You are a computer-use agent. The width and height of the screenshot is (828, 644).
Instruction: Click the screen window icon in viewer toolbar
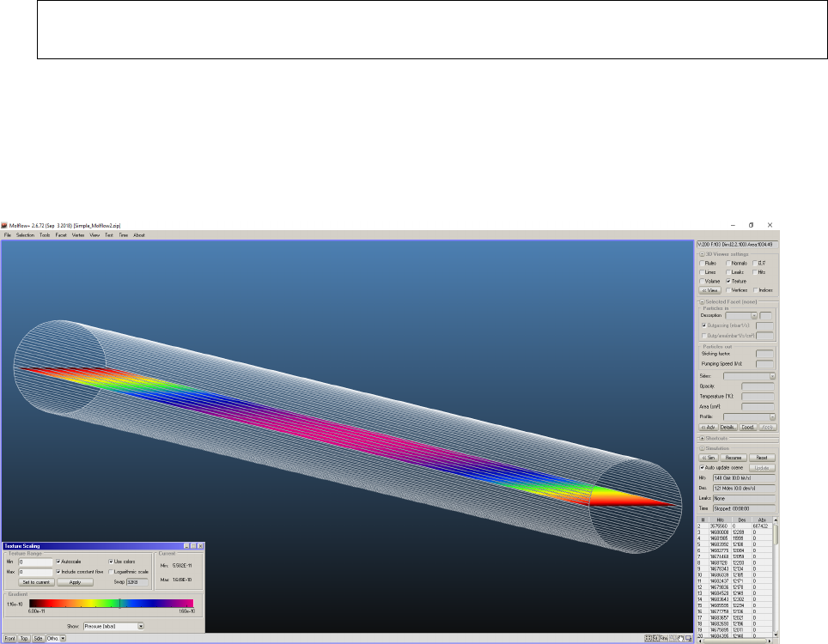(x=688, y=638)
